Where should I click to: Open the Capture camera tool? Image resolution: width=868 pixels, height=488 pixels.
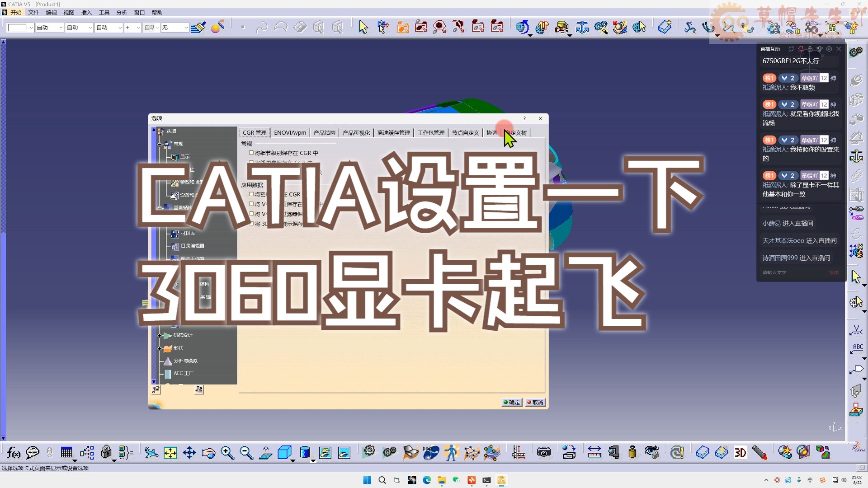[544, 452]
